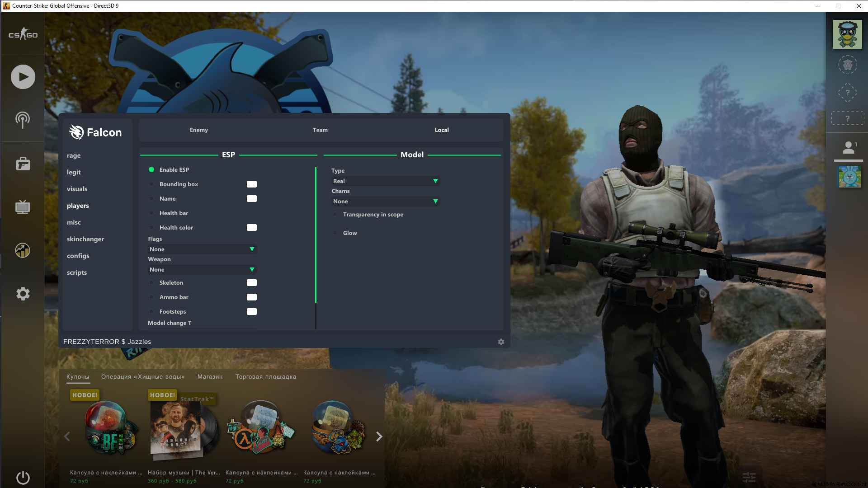868x488 pixels.
Task: Open Falcon menu settings gear icon
Action: [501, 342]
